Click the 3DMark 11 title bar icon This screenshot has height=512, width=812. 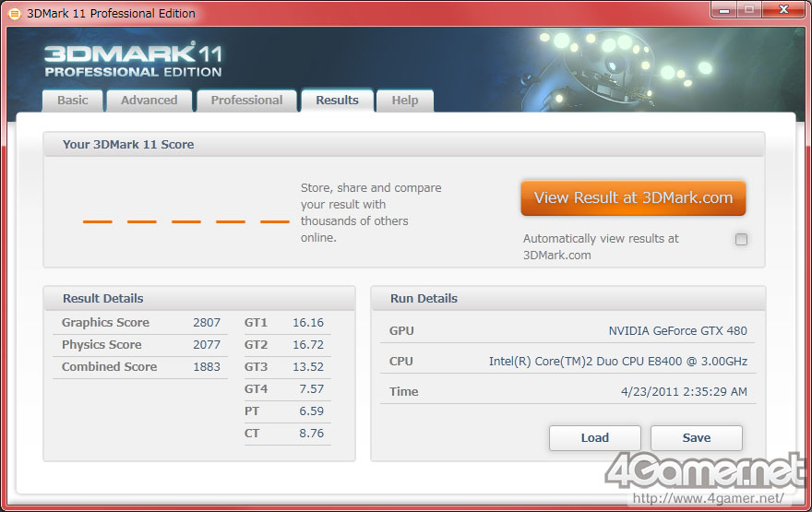pyautogui.click(x=15, y=14)
